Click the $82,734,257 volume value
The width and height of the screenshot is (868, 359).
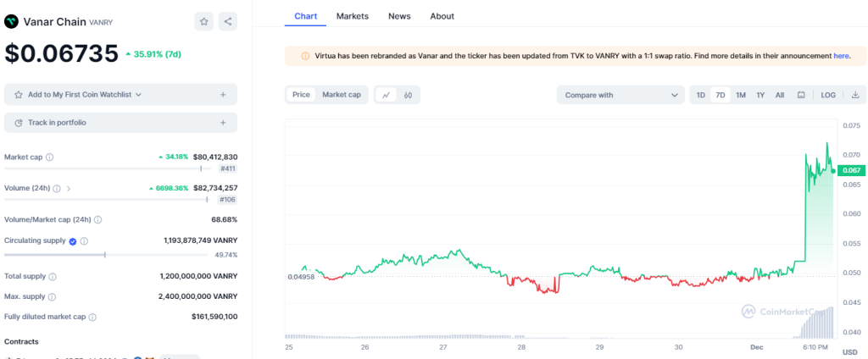click(x=215, y=188)
